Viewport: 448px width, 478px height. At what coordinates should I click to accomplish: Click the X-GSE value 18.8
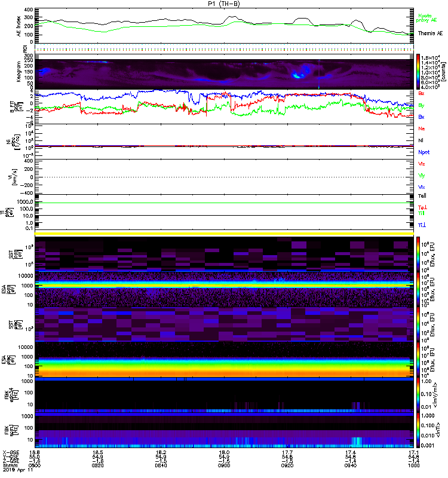click(x=35, y=452)
